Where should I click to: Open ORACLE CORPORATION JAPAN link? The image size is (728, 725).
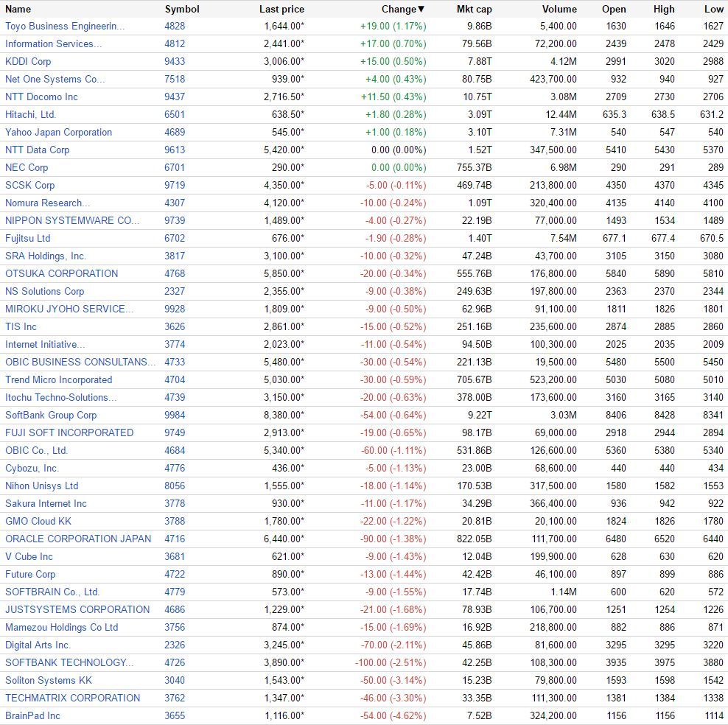78,539
